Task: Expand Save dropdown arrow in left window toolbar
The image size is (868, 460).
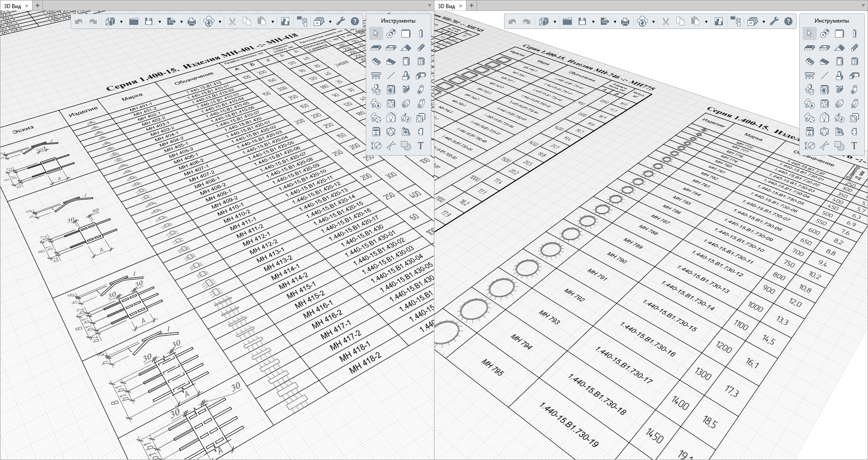Action: [160, 22]
